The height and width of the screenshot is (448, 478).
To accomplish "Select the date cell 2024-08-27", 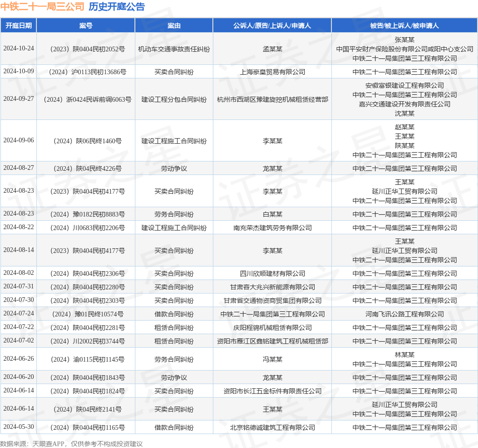I will pyautogui.click(x=19, y=168).
